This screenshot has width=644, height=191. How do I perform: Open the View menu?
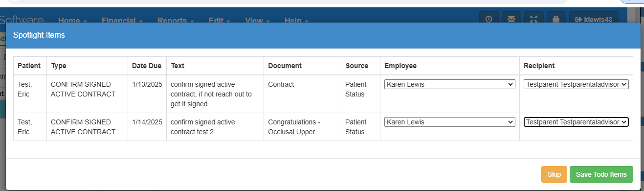257,21
